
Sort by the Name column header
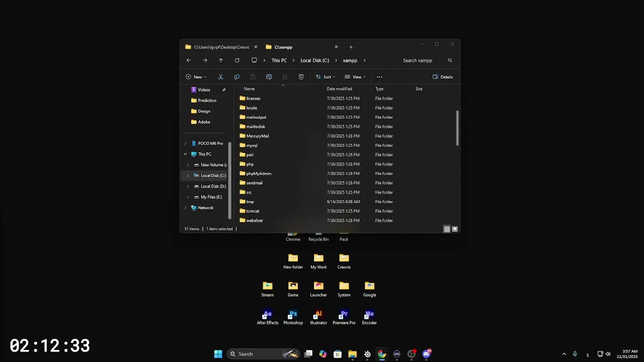249,89
